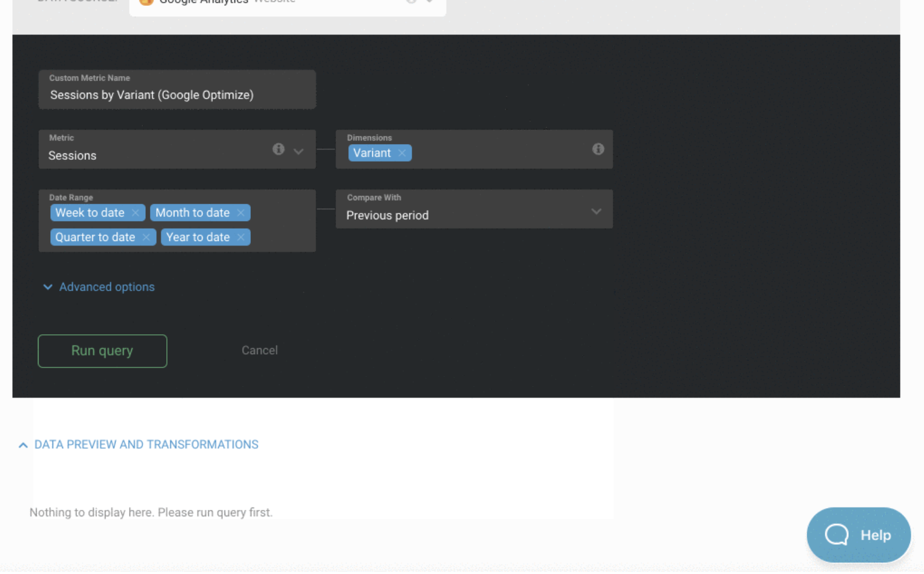Expand Advanced options
This screenshot has height=574, width=924.
pyautogui.click(x=99, y=287)
